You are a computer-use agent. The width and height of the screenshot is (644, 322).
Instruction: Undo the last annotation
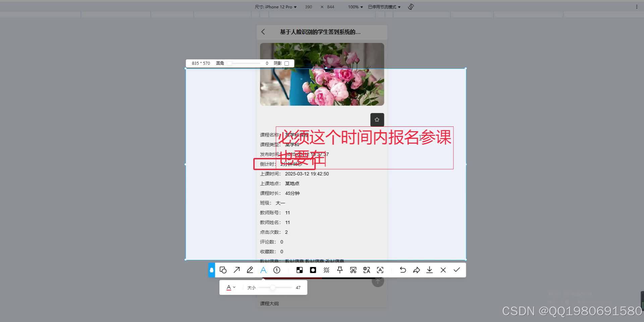(x=402, y=270)
